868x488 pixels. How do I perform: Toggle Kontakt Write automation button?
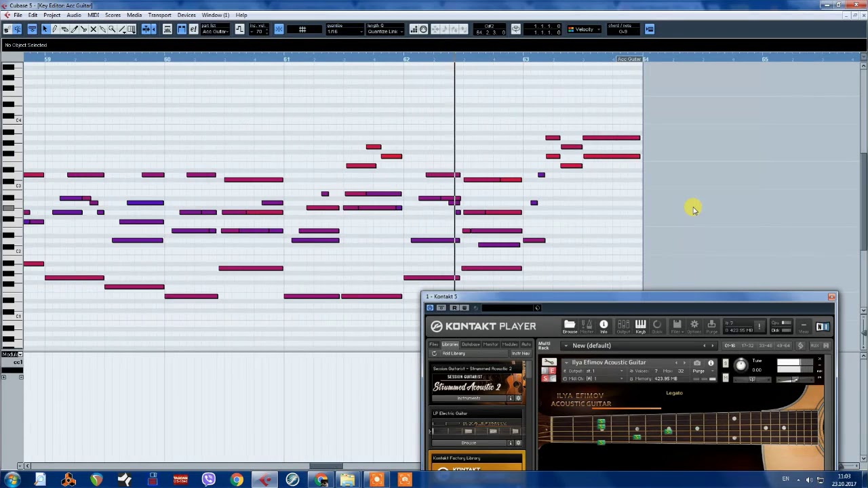(x=465, y=308)
